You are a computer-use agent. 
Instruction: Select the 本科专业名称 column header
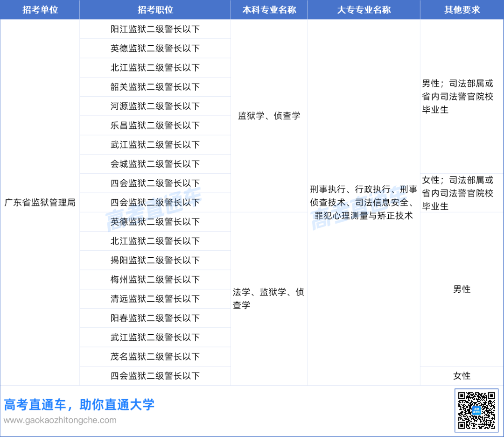coord(269,10)
